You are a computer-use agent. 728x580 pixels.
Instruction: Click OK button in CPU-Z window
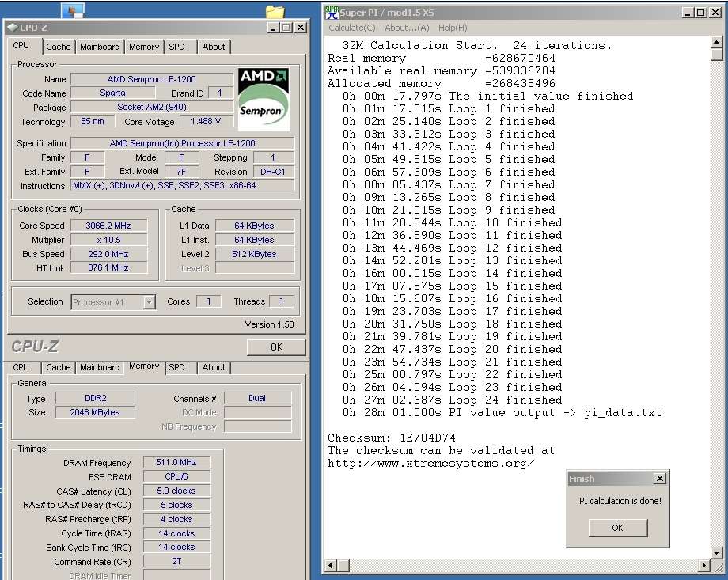[276, 347]
